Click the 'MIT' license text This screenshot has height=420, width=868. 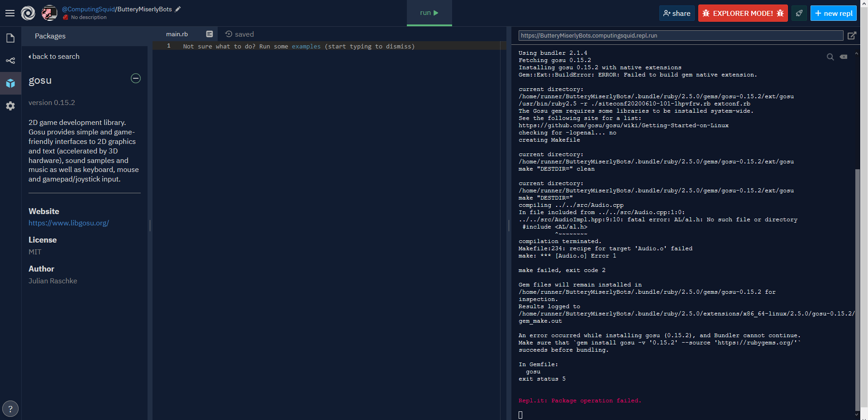pos(35,252)
